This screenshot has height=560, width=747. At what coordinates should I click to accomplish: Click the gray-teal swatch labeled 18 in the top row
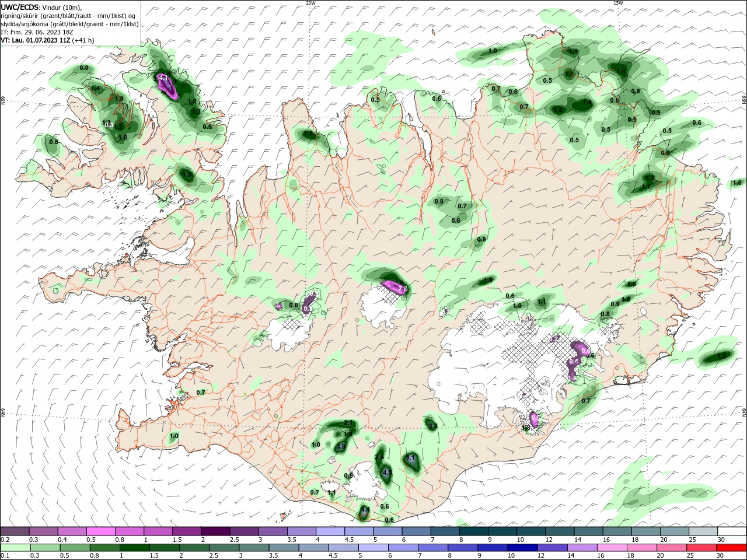point(646,531)
